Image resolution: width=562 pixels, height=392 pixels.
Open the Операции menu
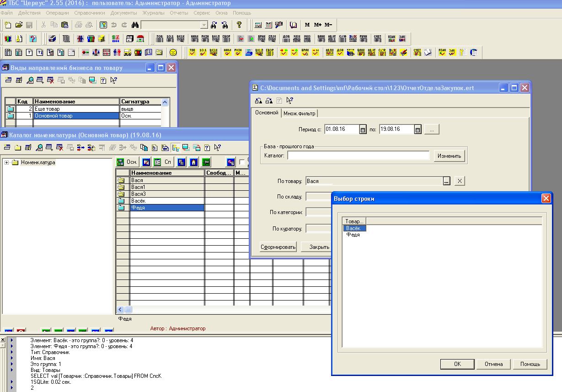click(x=58, y=13)
